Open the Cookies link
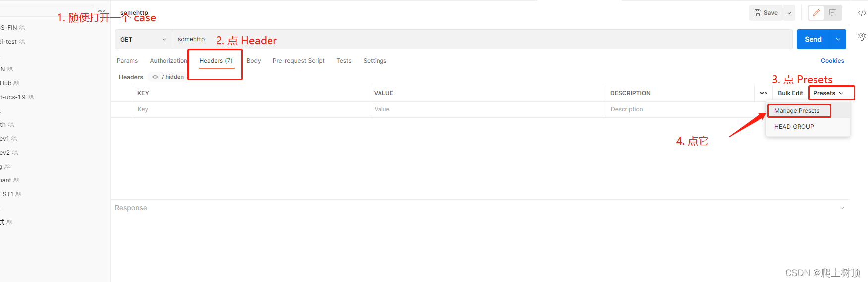The width and height of the screenshot is (868, 282). [832, 61]
